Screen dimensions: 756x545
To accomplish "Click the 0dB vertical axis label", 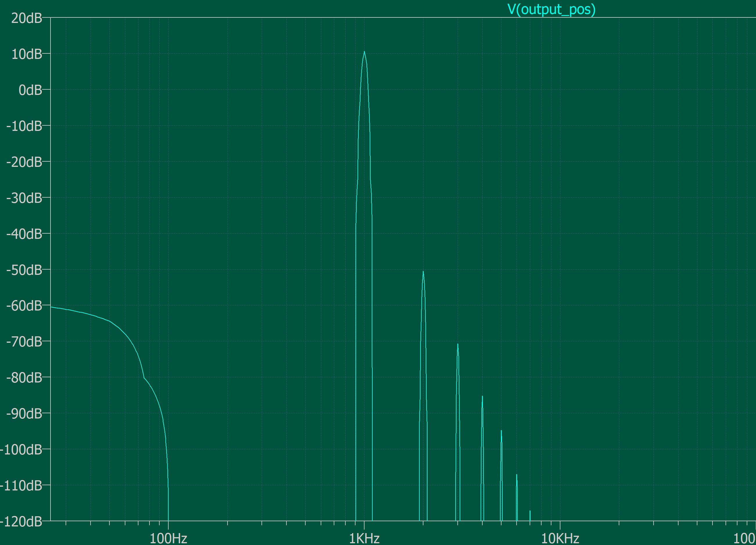I will (x=30, y=90).
